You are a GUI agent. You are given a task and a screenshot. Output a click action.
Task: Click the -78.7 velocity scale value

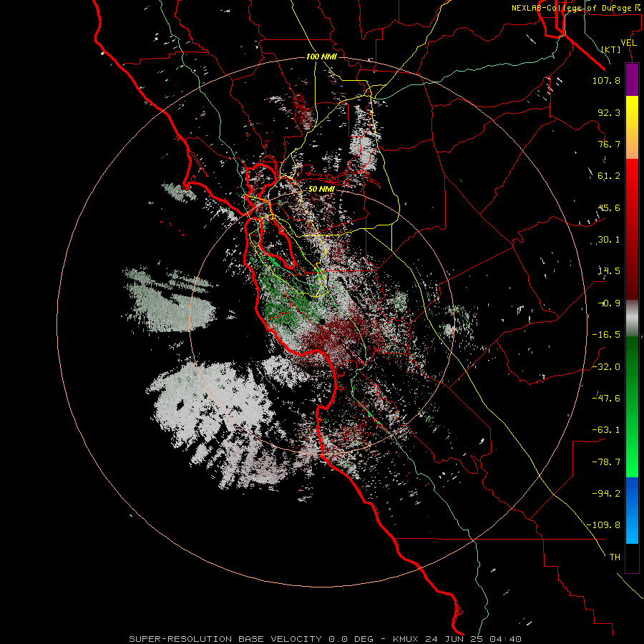[606, 462]
